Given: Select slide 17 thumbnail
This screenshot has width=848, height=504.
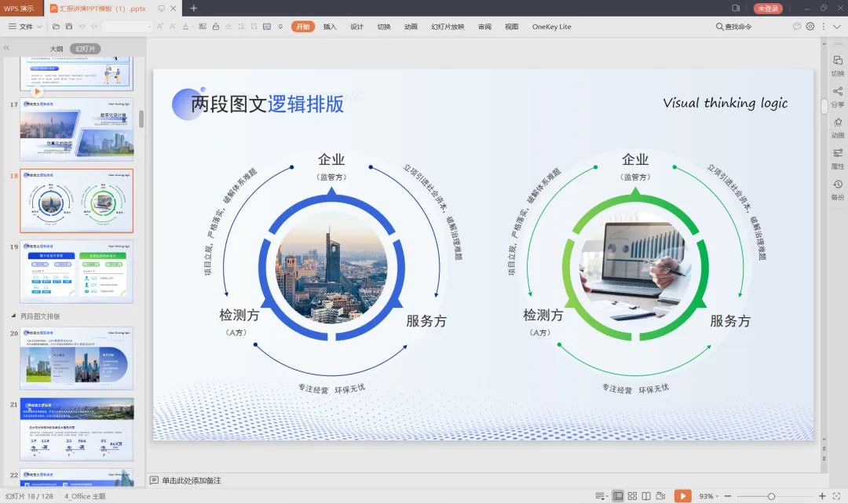Looking at the screenshot, I should (x=77, y=130).
